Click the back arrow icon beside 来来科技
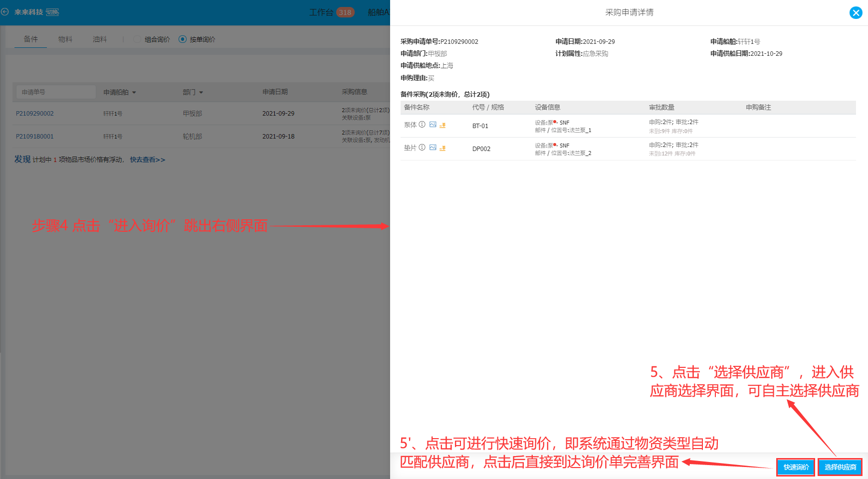Viewport: 868px width, 479px height. pyautogui.click(x=5, y=11)
